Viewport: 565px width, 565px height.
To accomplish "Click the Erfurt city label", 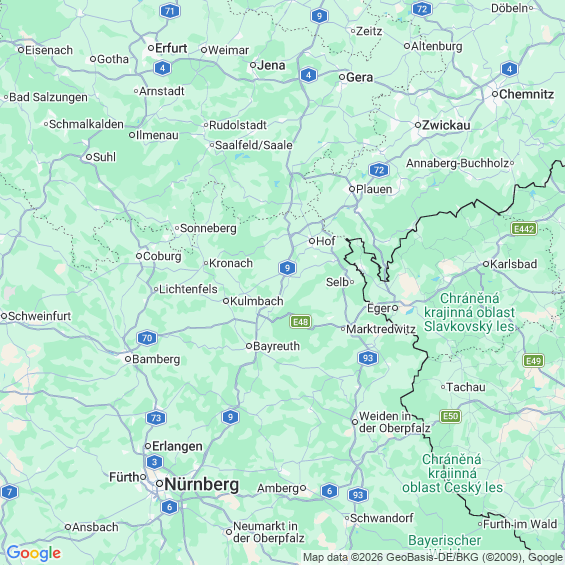I will click(171, 48).
